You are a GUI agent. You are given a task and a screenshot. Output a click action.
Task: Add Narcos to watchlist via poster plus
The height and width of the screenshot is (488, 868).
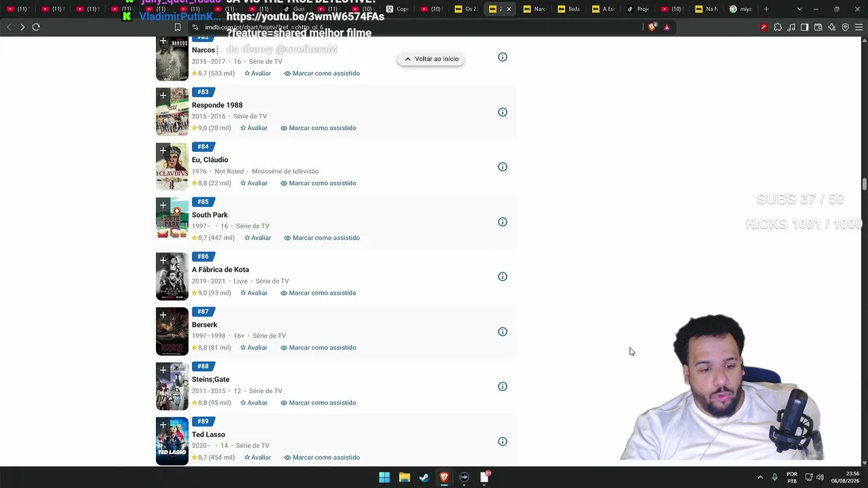163,42
